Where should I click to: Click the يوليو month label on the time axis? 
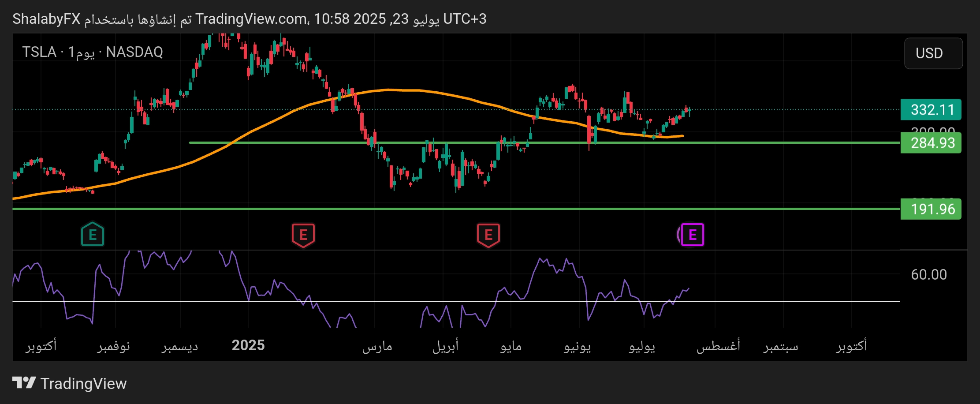pos(642,346)
